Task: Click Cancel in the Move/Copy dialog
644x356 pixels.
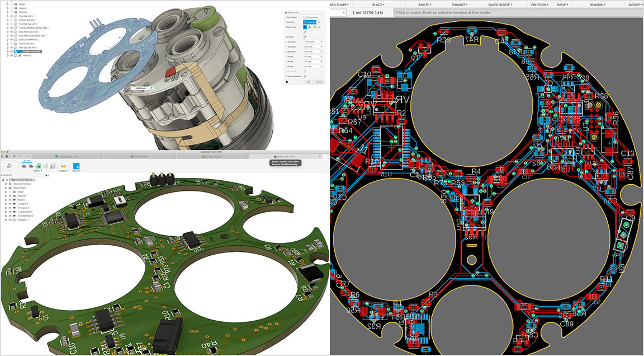Action: point(319,82)
